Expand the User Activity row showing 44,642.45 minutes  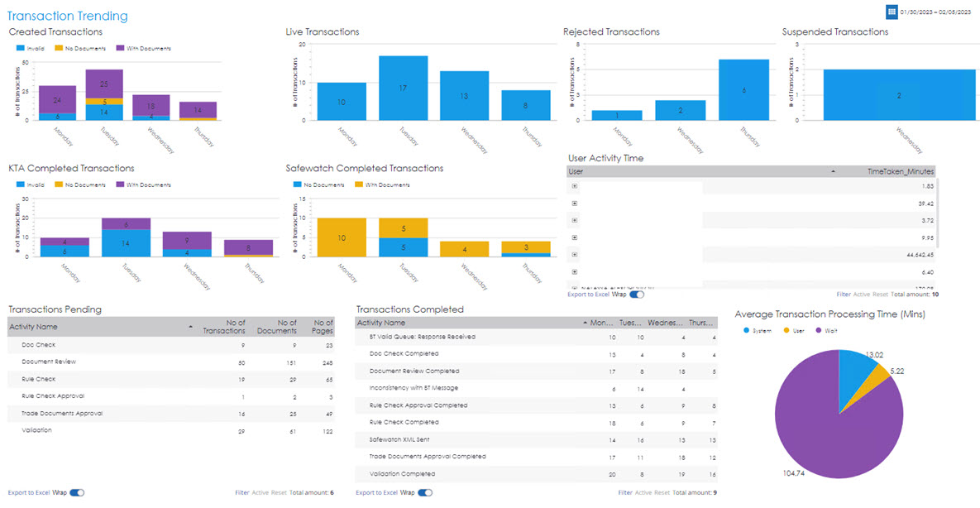click(574, 254)
